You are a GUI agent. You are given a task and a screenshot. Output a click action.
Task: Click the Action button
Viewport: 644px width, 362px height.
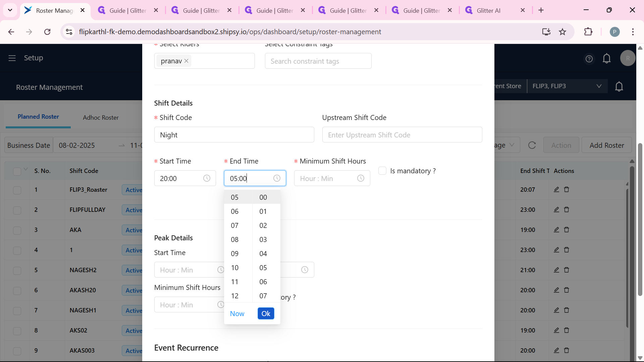point(561,145)
